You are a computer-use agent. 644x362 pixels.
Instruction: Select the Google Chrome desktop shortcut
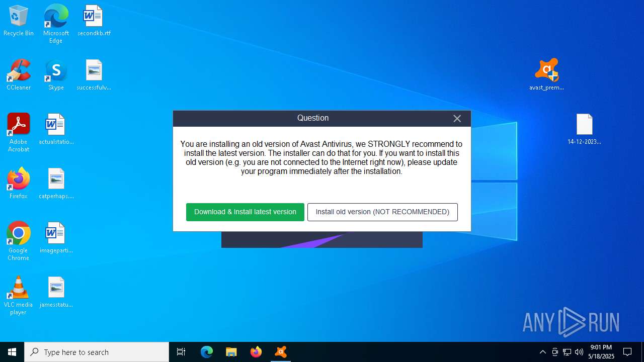click(x=19, y=241)
